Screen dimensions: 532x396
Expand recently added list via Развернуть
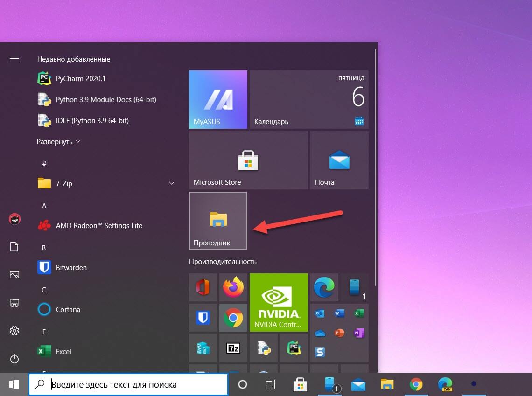click(58, 142)
